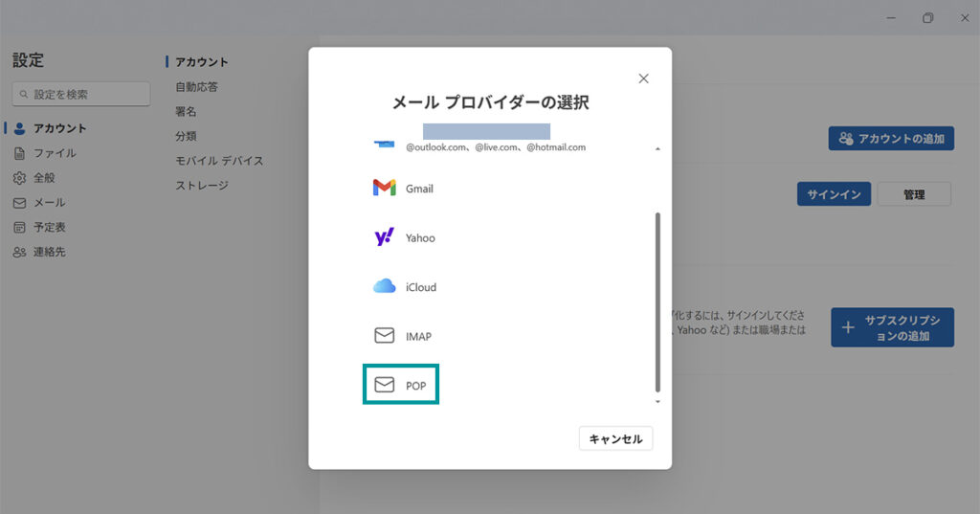Click the POP envelope icon
The width and height of the screenshot is (980, 514).
pos(385,385)
